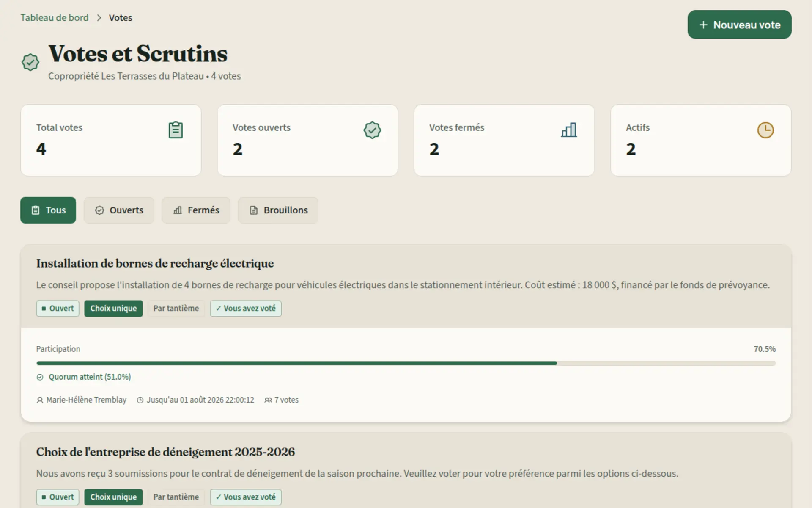The height and width of the screenshot is (508, 812).
Task: Click the Votes fermés stat card
Action: 504,141
